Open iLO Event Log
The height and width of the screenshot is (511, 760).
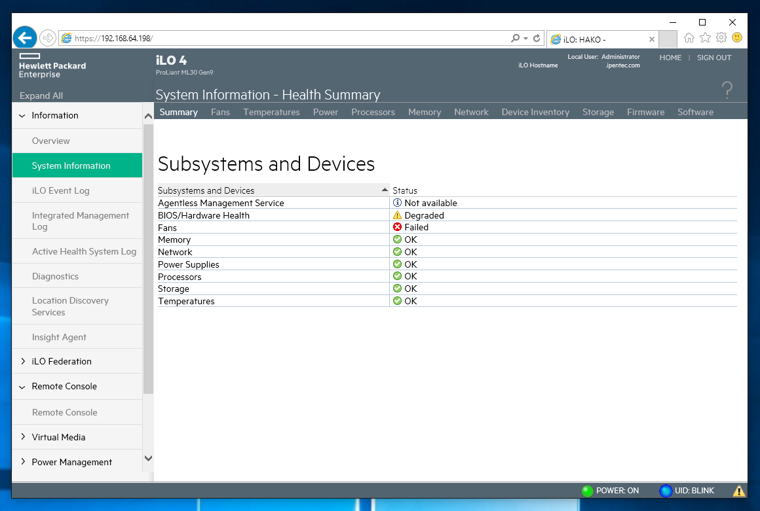(78, 191)
